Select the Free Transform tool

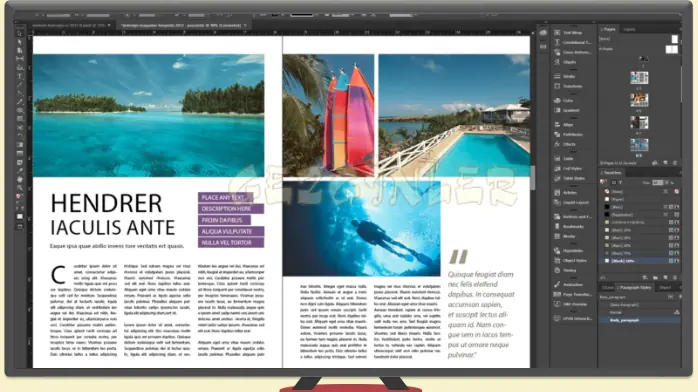click(20, 136)
